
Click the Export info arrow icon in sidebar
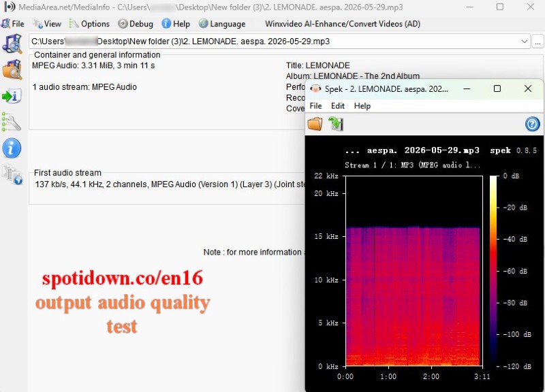pyautogui.click(x=12, y=96)
